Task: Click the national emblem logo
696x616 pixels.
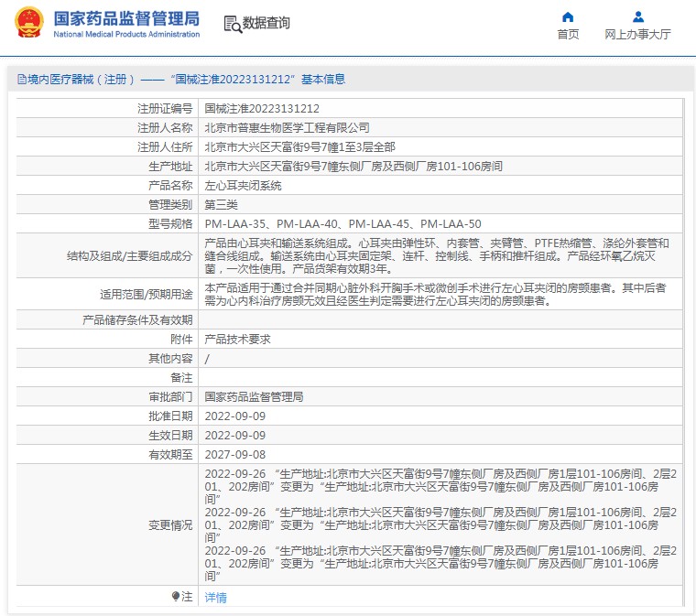Action: click(x=28, y=25)
